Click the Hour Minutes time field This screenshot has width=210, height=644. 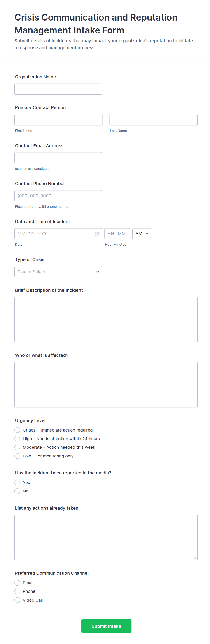(x=117, y=234)
